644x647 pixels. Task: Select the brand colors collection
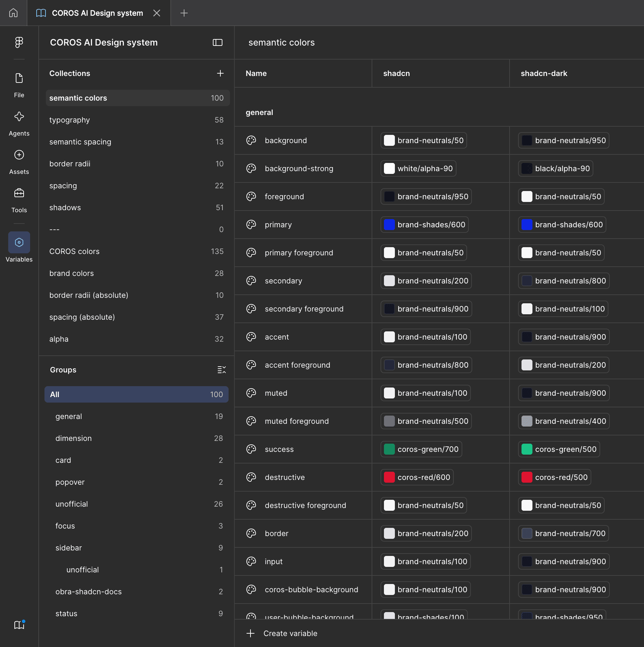click(138, 273)
